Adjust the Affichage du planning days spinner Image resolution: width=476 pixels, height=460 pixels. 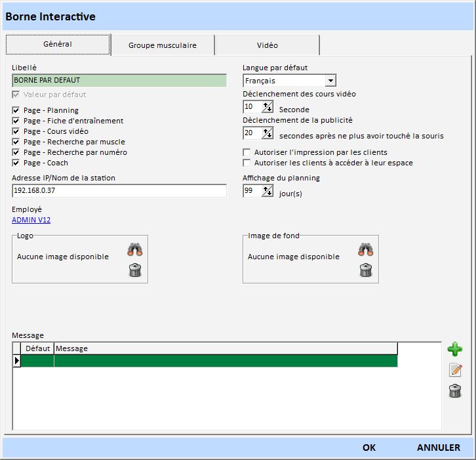(268, 191)
